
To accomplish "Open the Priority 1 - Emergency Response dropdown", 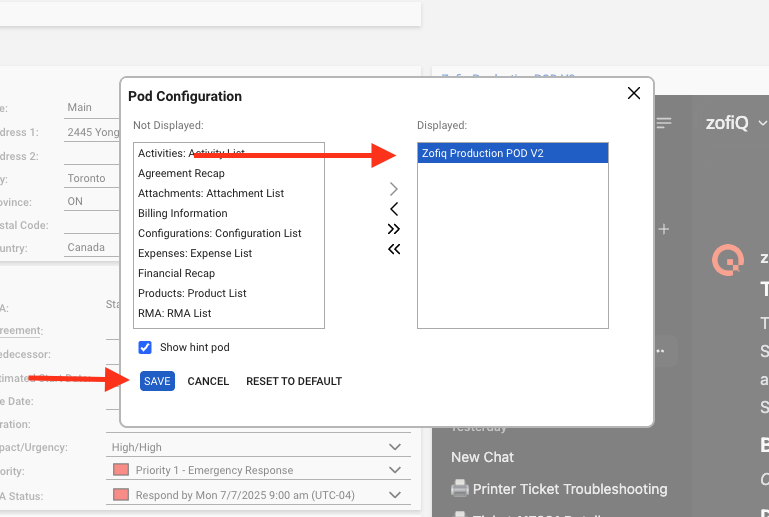I will pos(258,470).
